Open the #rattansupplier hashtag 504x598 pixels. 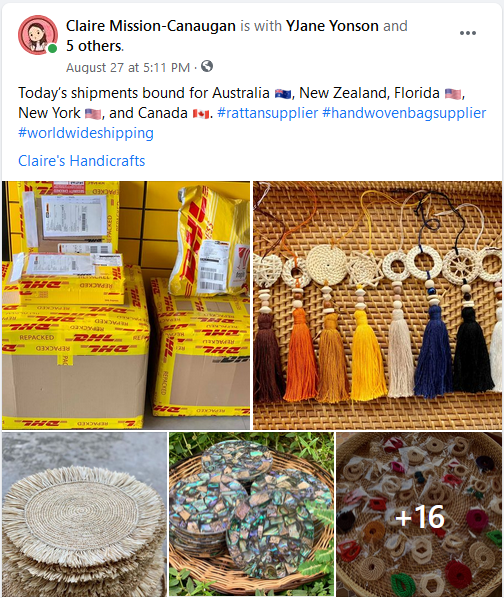[268, 113]
